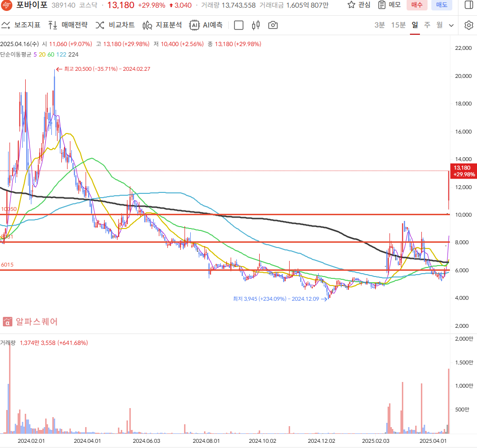Capture chart with camera icon
The image size is (477, 448).
pos(273,25)
